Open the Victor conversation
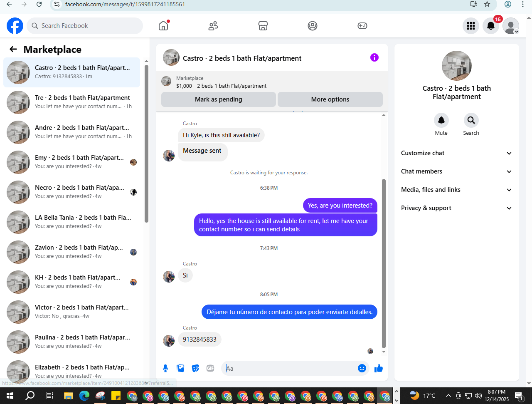This screenshot has width=532, height=404. (x=72, y=312)
